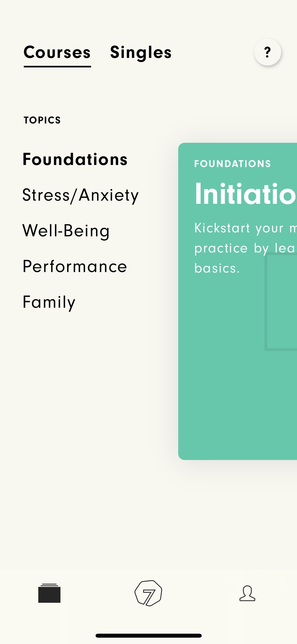
Task: Open the profile person icon
Action: point(247,593)
